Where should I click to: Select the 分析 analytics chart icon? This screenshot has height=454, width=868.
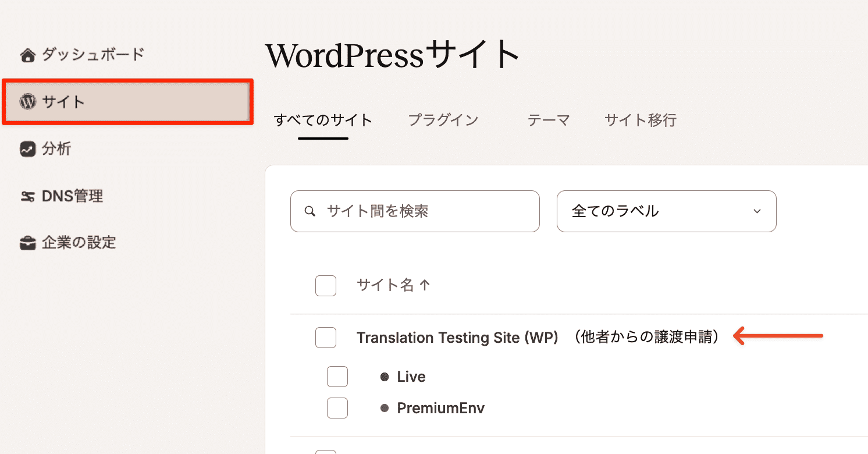pyautogui.click(x=27, y=149)
